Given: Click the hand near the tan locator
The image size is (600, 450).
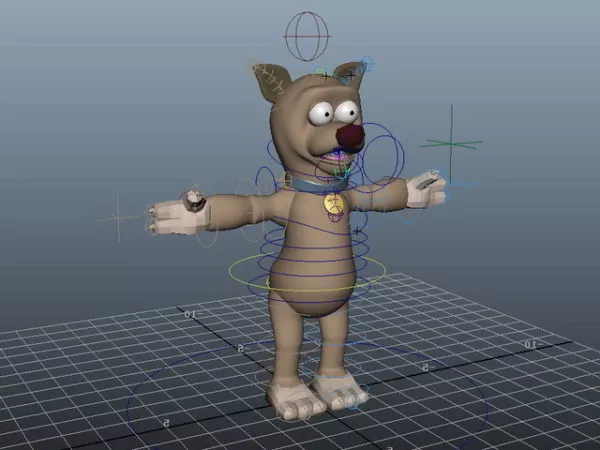Looking at the screenshot, I should click(178, 215).
